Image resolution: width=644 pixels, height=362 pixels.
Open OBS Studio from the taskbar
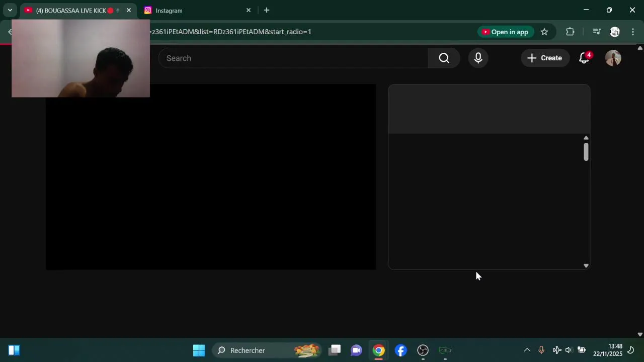(x=423, y=350)
